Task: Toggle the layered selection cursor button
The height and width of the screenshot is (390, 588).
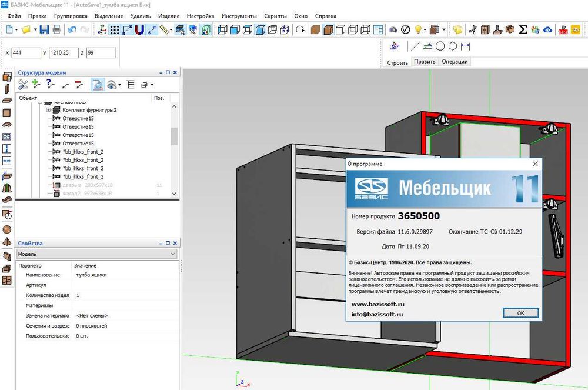Action: point(180,29)
